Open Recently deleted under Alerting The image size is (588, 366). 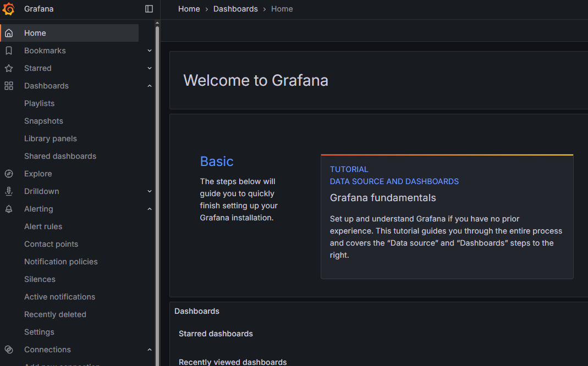pyautogui.click(x=56, y=315)
